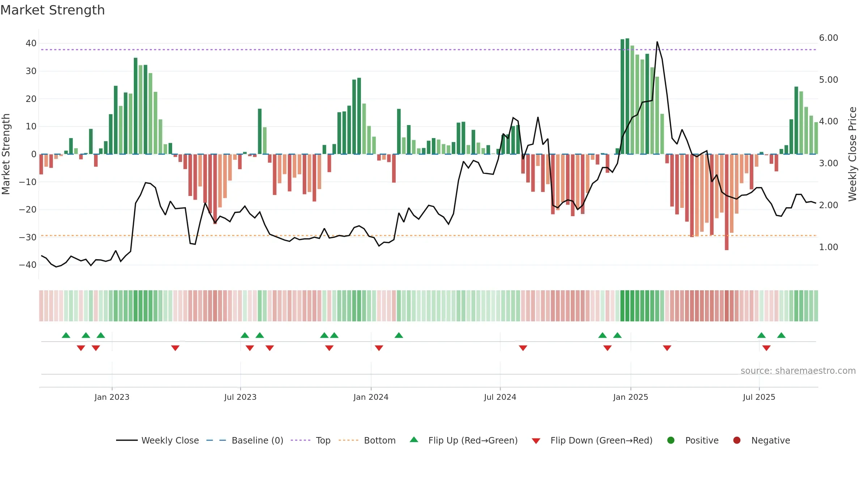Click the Market Strength vertical axis title
868x488 pixels.
pyautogui.click(x=6, y=154)
